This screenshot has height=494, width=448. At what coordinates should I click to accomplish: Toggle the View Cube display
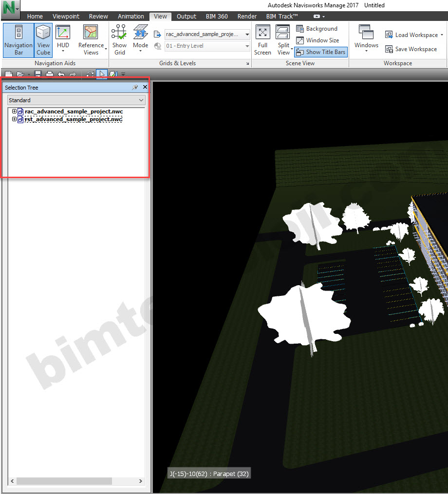coord(43,40)
